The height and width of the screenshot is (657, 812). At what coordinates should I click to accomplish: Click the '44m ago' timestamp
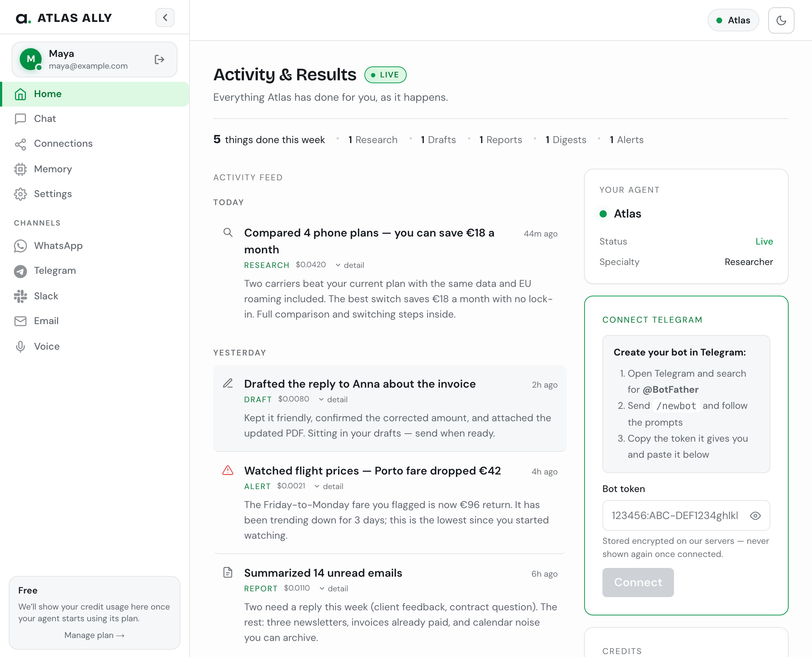(540, 234)
